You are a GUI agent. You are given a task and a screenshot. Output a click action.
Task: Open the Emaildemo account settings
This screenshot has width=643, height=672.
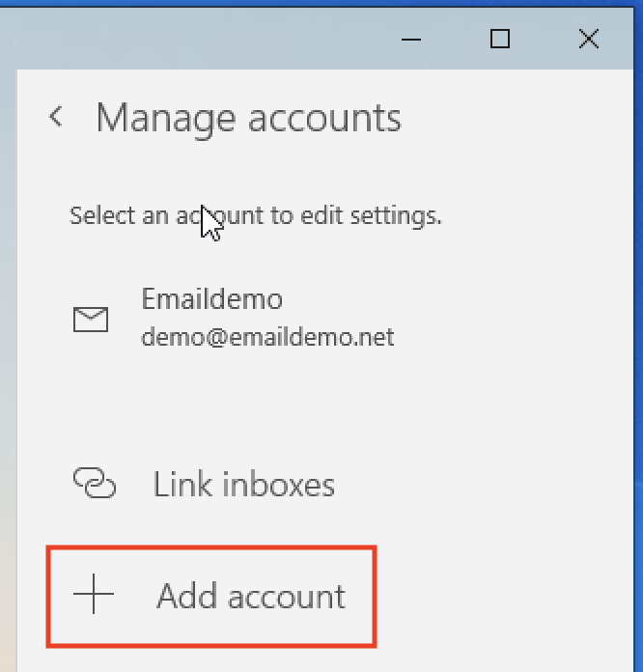[x=211, y=298]
